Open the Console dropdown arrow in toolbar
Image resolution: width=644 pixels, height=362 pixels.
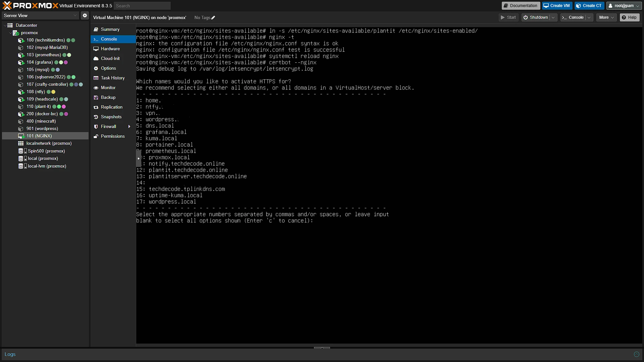(x=589, y=17)
